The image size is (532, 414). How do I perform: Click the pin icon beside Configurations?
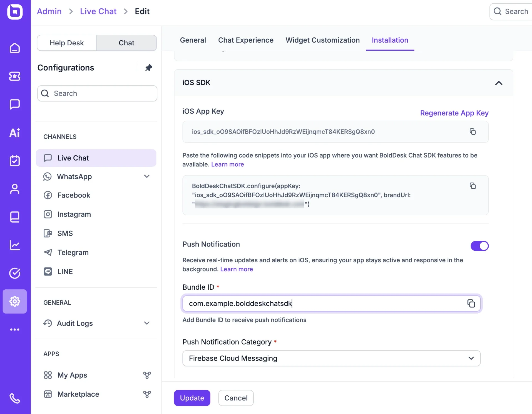click(x=149, y=68)
